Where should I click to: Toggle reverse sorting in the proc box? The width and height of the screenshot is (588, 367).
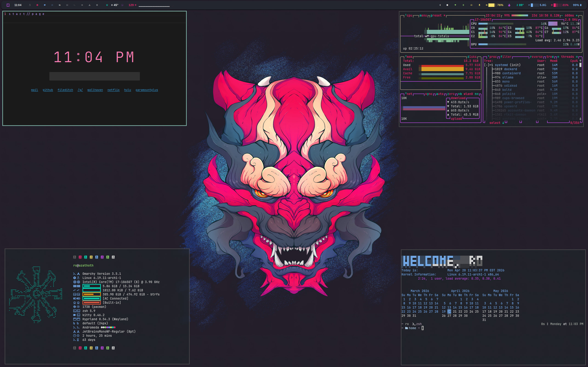click(536, 57)
